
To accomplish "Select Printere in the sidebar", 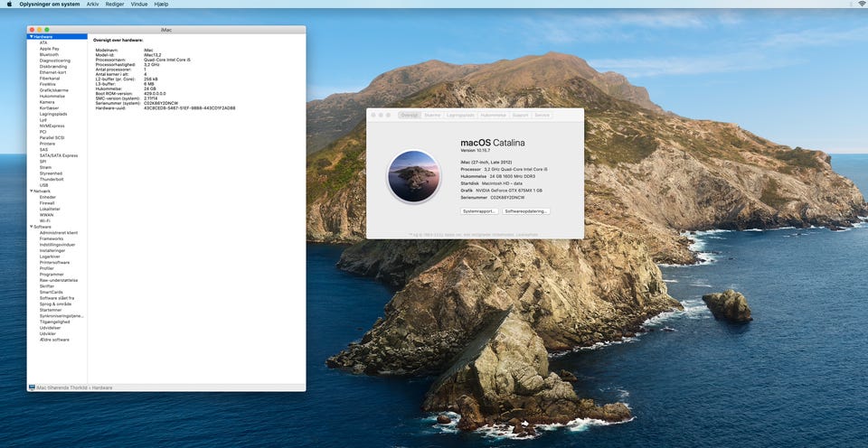I will [x=47, y=144].
